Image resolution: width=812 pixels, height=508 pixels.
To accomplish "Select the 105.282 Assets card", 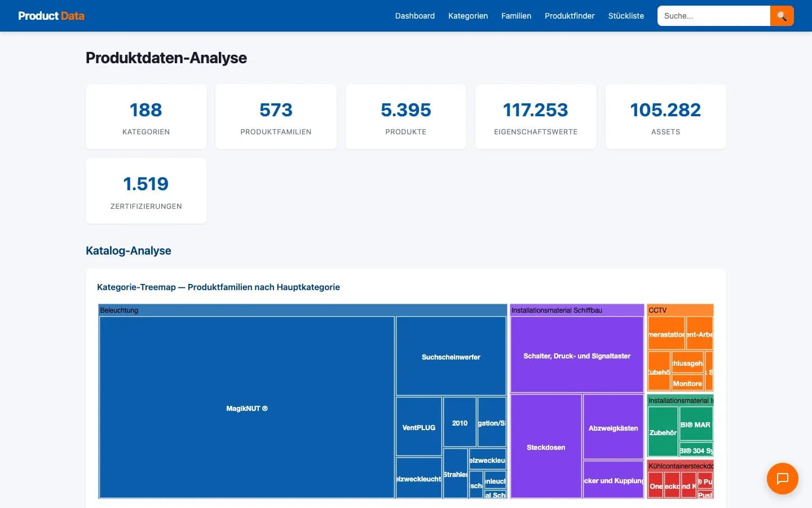I will [665, 116].
